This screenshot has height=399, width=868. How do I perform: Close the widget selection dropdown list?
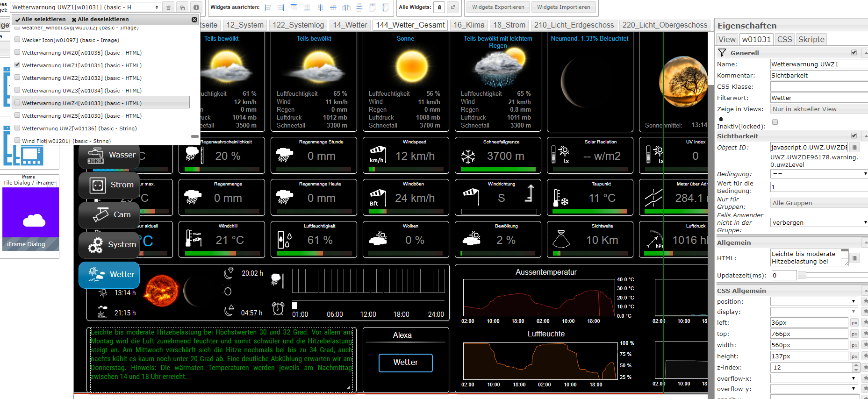pos(194,20)
